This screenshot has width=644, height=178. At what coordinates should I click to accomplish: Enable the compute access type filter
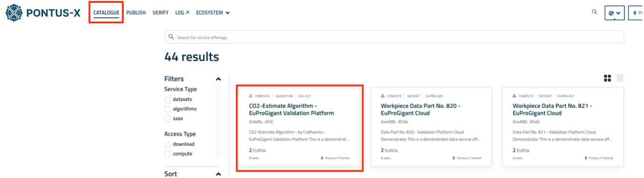click(167, 154)
